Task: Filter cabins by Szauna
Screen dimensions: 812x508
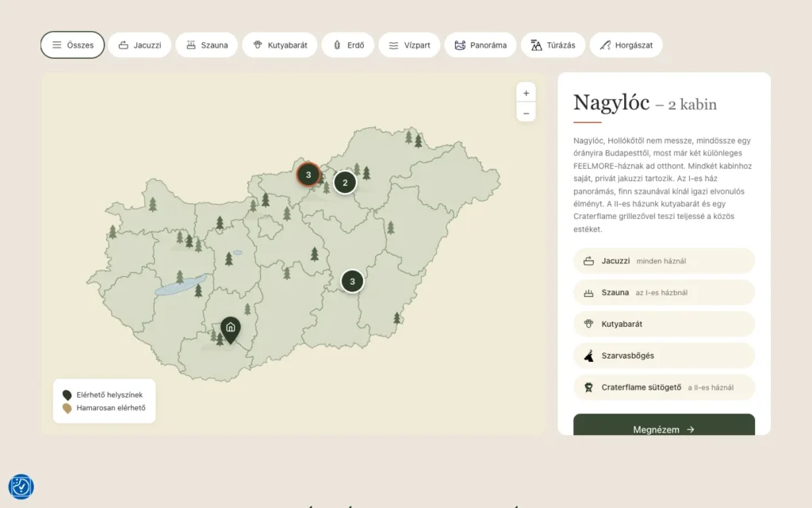Action: 207,45
